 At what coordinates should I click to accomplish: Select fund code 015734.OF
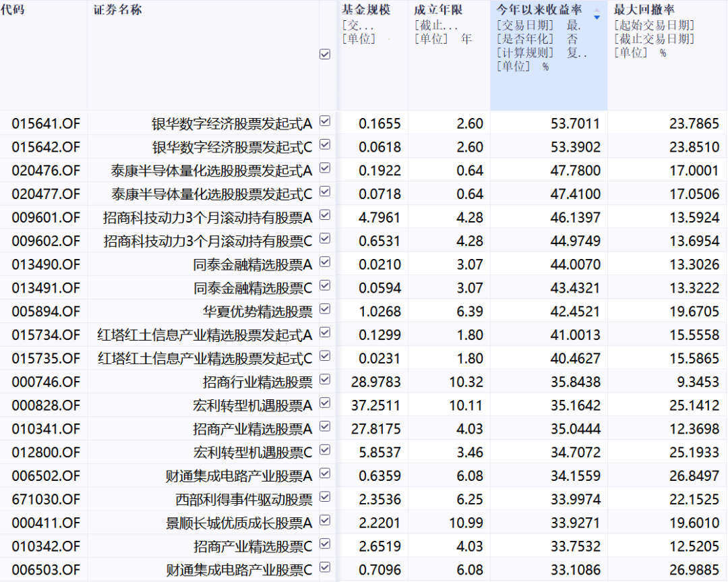(x=46, y=335)
